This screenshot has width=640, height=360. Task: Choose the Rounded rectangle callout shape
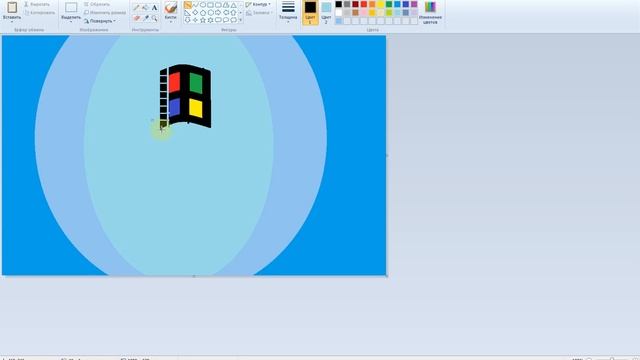[x=218, y=20]
